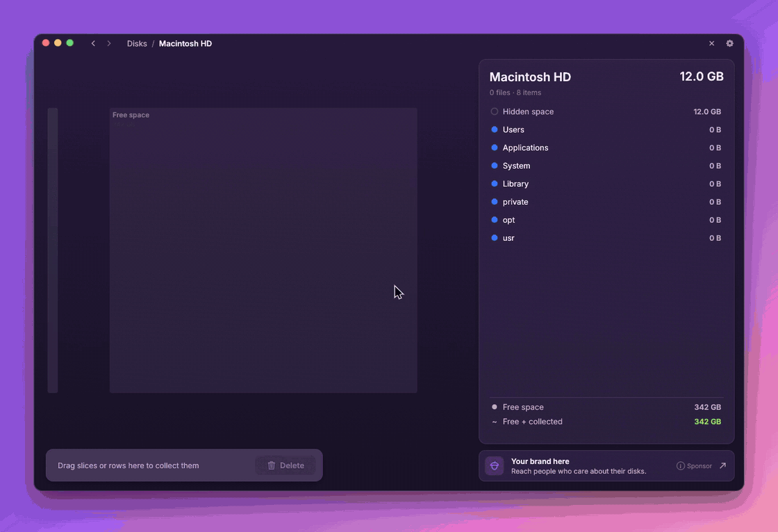Screen dimensions: 778x532
Task: Click the Free + collected row
Action: pos(606,422)
